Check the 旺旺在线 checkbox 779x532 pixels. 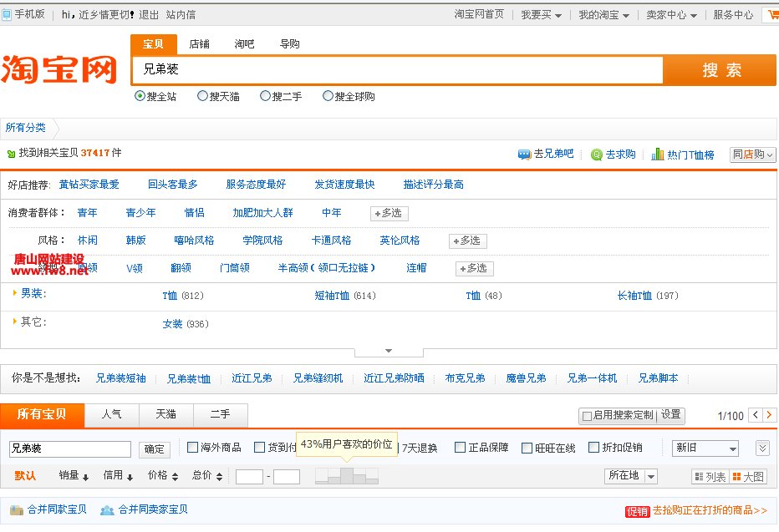pyautogui.click(x=527, y=448)
